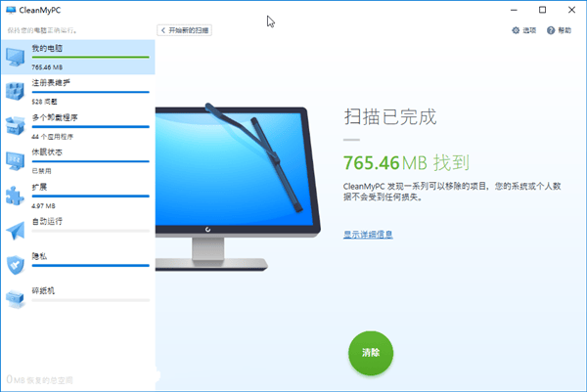The height and width of the screenshot is (392, 587).
Task: Click the extensions blue progress bar
Action: [91, 196]
